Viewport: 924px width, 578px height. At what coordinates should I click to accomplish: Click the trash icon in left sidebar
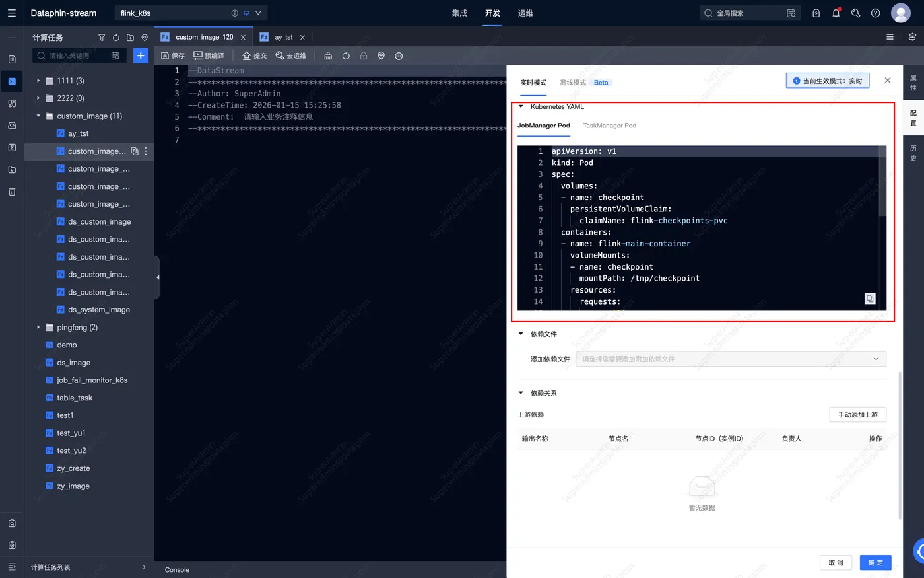[x=12, y=192]
